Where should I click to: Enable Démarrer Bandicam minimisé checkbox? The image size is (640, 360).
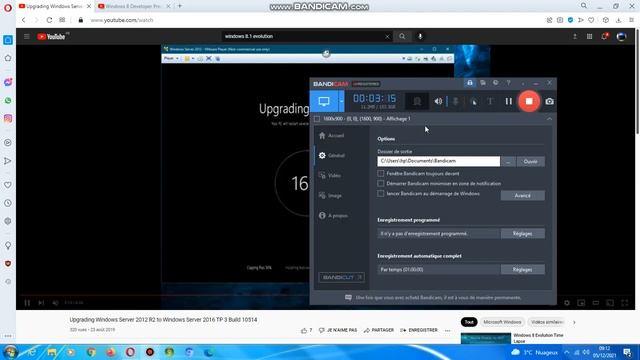pos(380,184)
